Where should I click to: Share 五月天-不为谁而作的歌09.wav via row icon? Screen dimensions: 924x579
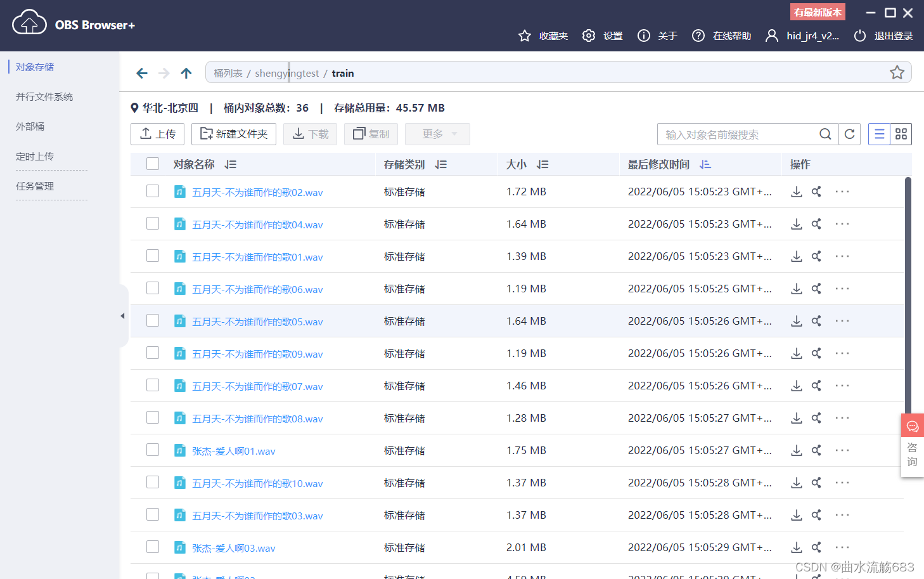pyautogui.click(x=816, y=353)
